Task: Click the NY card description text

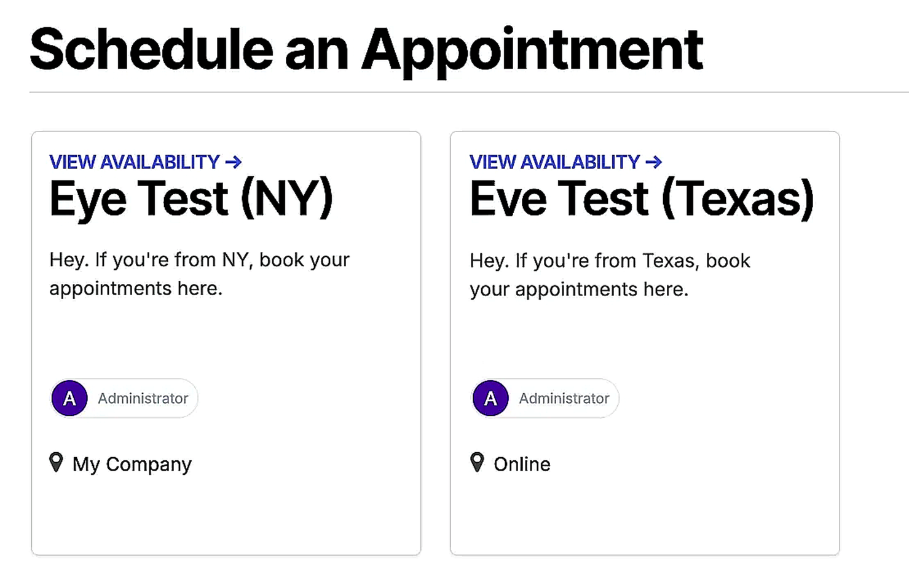Action: (199, 274)
